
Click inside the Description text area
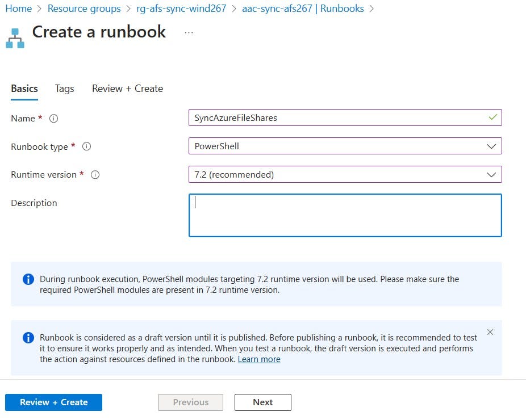pos(345,215)
